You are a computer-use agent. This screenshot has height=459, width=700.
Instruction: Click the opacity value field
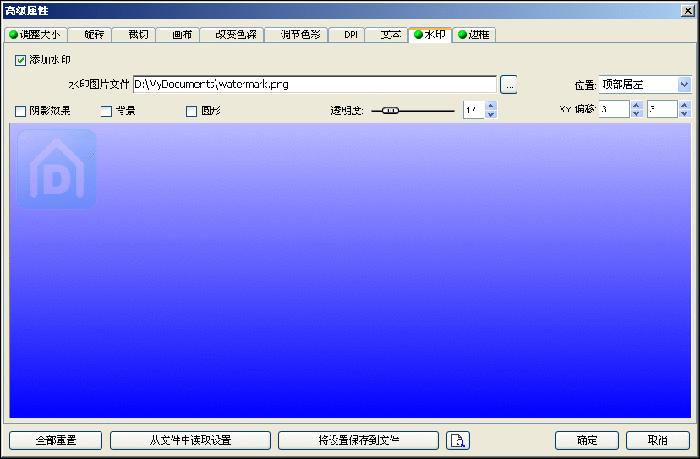474,110
